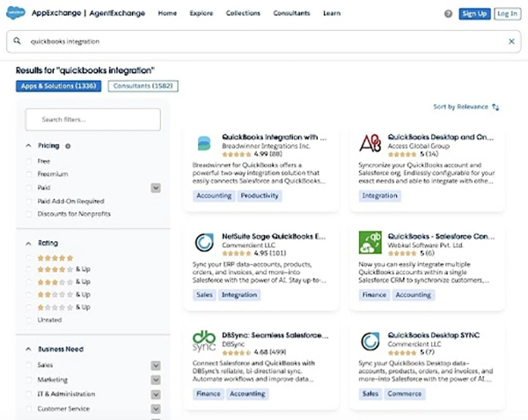The height and width of the screenshot is (420, 528).
Task: Open DBSync: Seamless Salesforce... listing title
Action: pyautogui.click(x=275, y=335)
